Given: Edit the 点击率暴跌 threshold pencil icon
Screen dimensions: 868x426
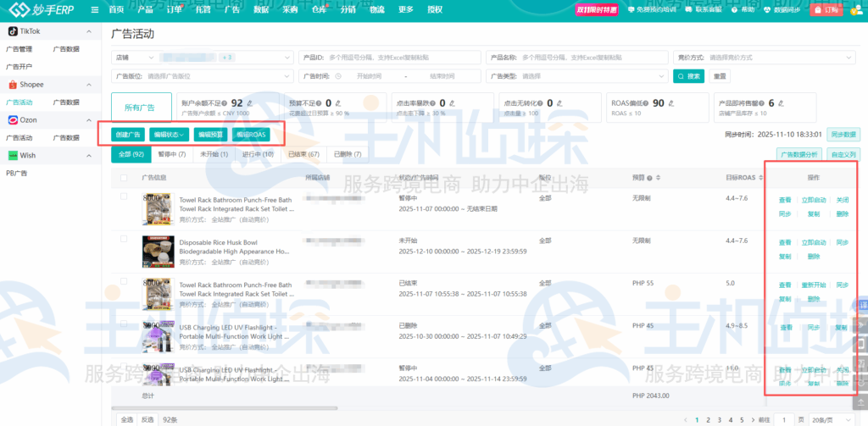Looking at the screenshot, I should (452, 103).
